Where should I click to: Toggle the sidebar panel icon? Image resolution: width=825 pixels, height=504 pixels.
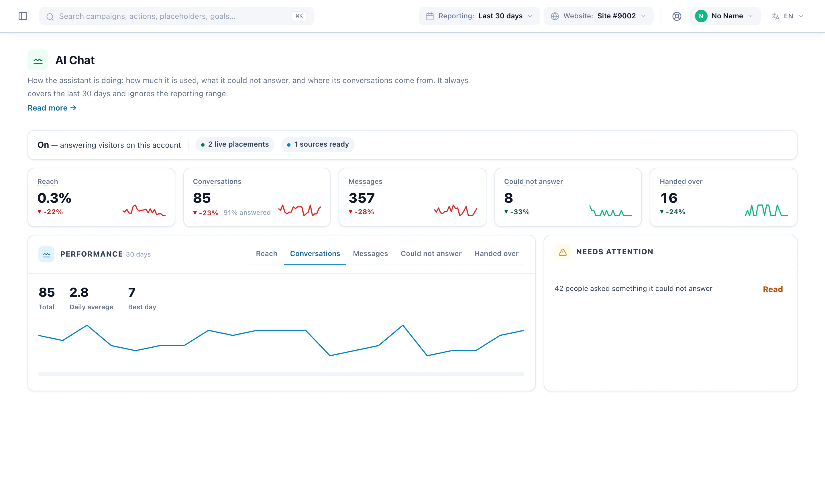[x=23, y=16]
